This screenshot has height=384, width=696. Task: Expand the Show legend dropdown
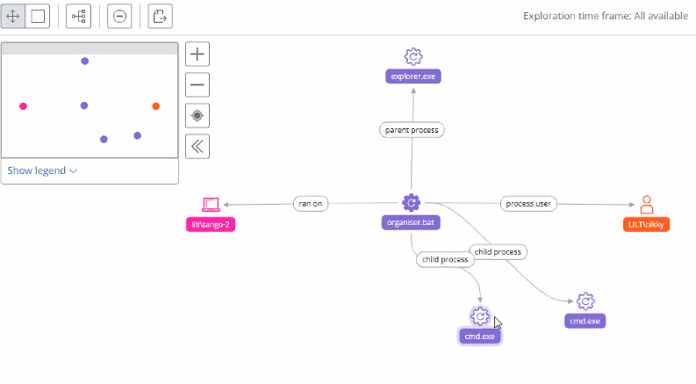point(42,170)
